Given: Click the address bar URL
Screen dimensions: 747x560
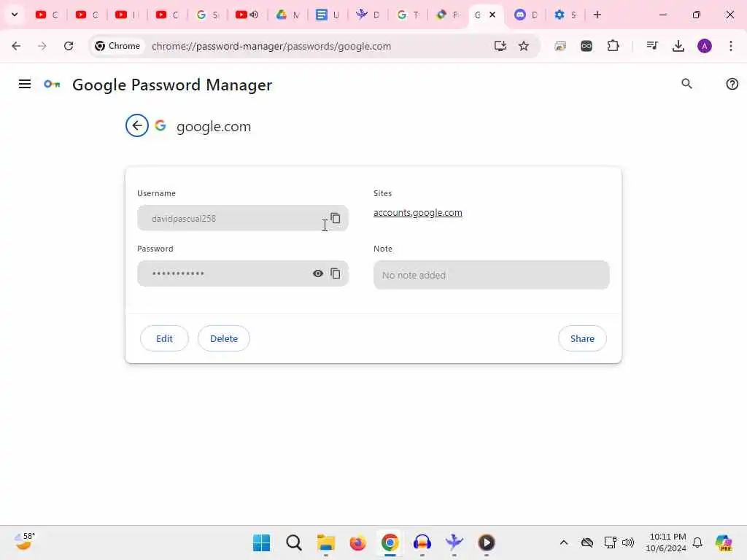Looking at the screenshot, I should pos(271,46).
